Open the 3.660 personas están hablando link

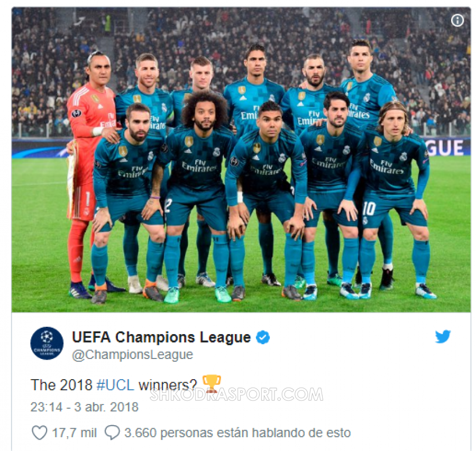[x=237, y=433]
